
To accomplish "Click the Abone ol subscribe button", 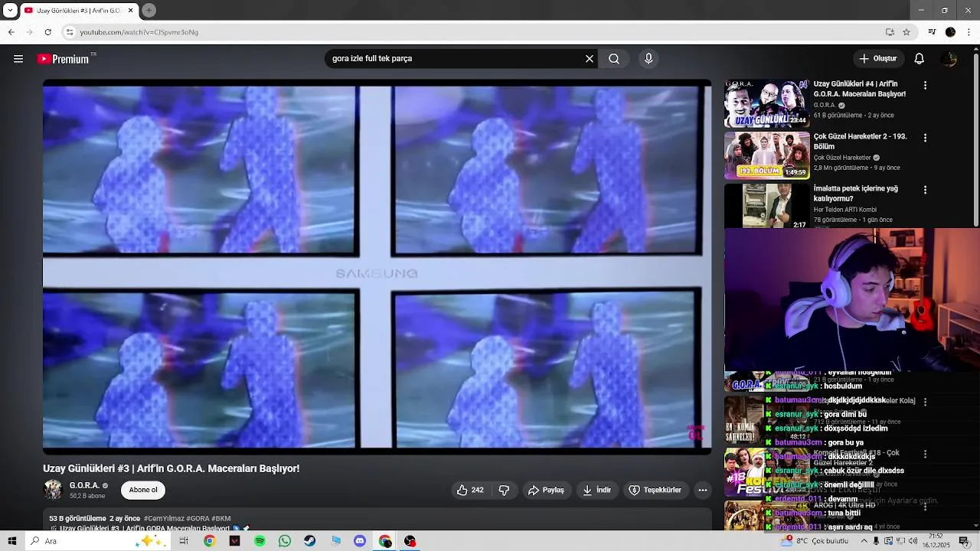I will (143, 490).
